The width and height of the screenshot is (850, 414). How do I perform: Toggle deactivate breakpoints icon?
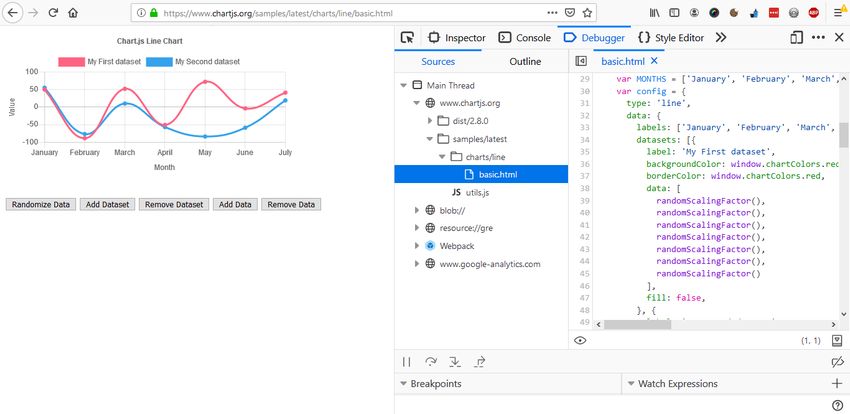pos(836,361)
